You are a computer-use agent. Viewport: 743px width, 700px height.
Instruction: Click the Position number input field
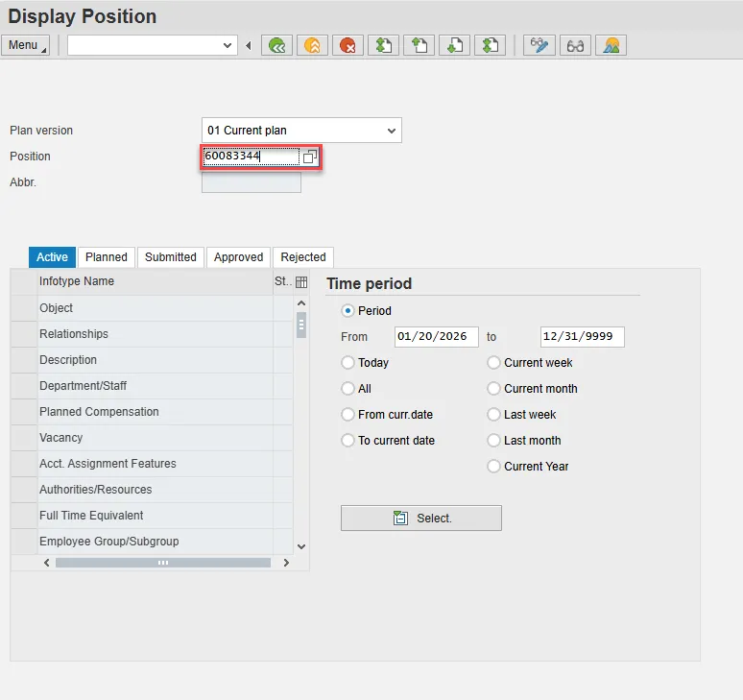252,157
